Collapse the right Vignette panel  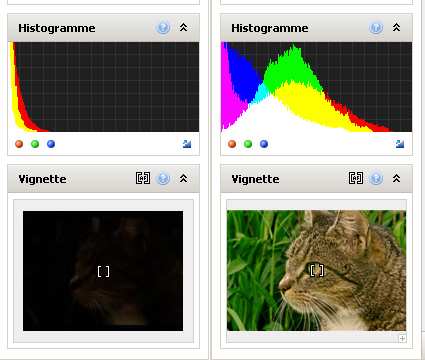click(x=396, y=178)
